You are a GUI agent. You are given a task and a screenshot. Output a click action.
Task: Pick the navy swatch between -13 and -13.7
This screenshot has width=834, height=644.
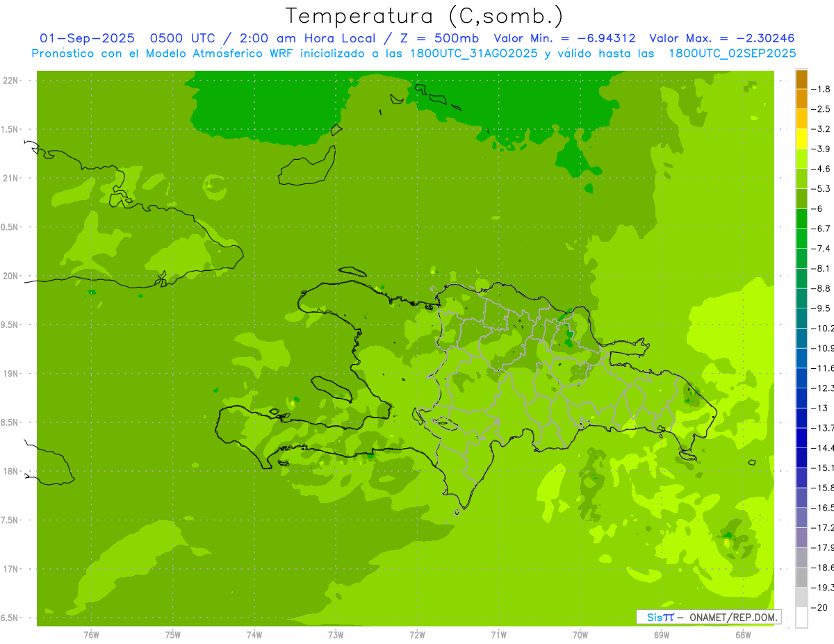click(x=801, y=418)
